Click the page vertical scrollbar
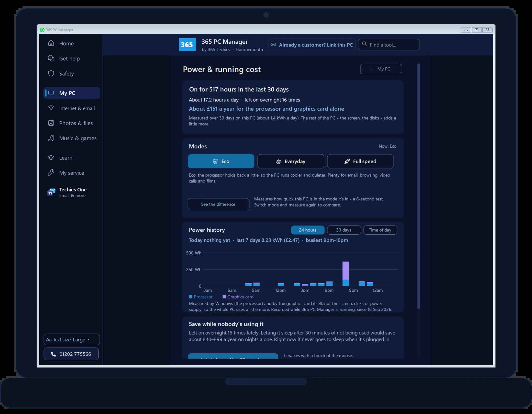Viewport: 532px width, 414px height. pyautogui.click(x=419, y=186)
